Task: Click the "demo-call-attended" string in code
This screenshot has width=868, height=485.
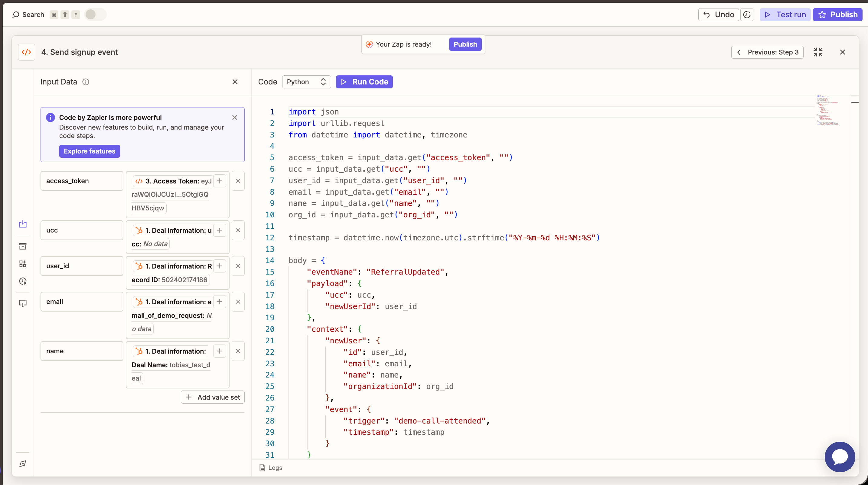Action: coord(440,421)
